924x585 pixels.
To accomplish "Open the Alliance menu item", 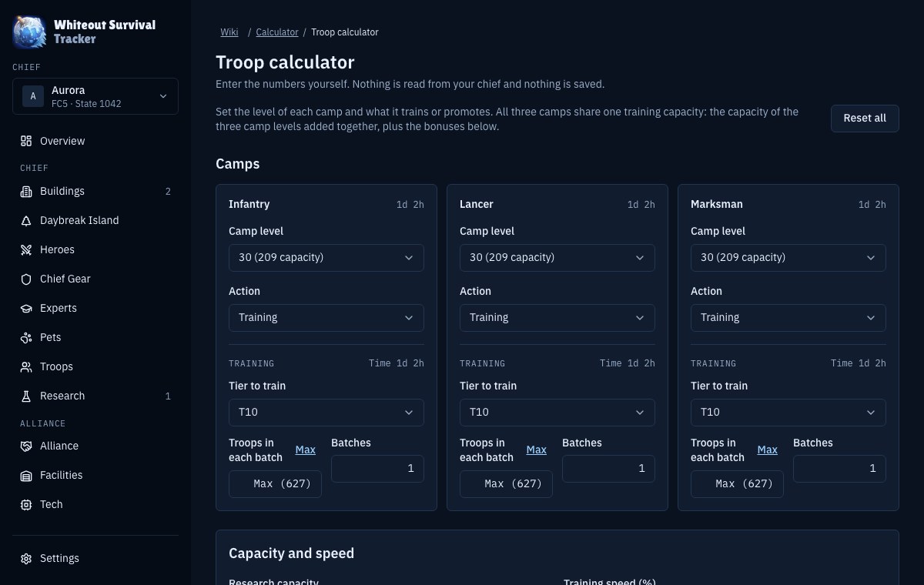I will tap(95, 446).
